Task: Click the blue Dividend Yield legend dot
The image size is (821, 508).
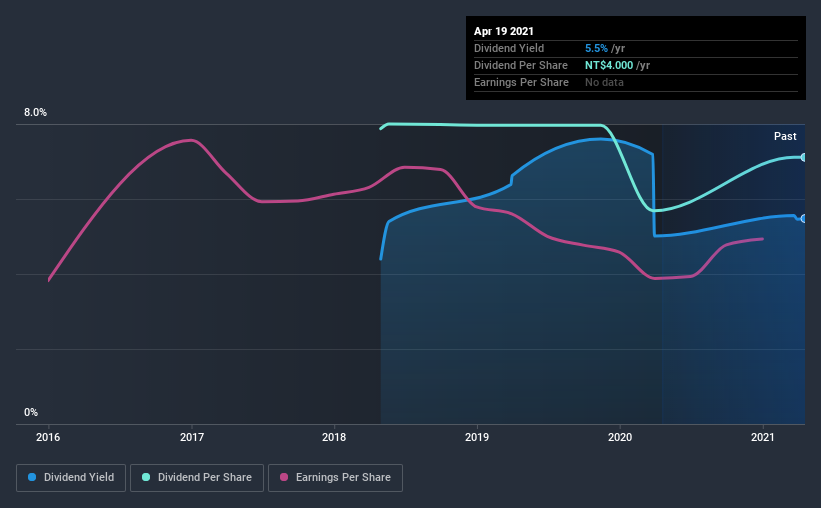Action: click(x=32, y=477)
